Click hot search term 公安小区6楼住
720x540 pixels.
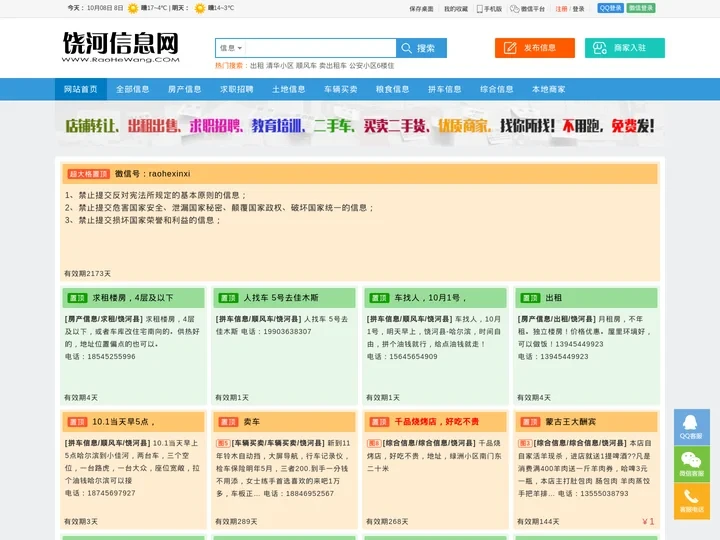[371, 66]
